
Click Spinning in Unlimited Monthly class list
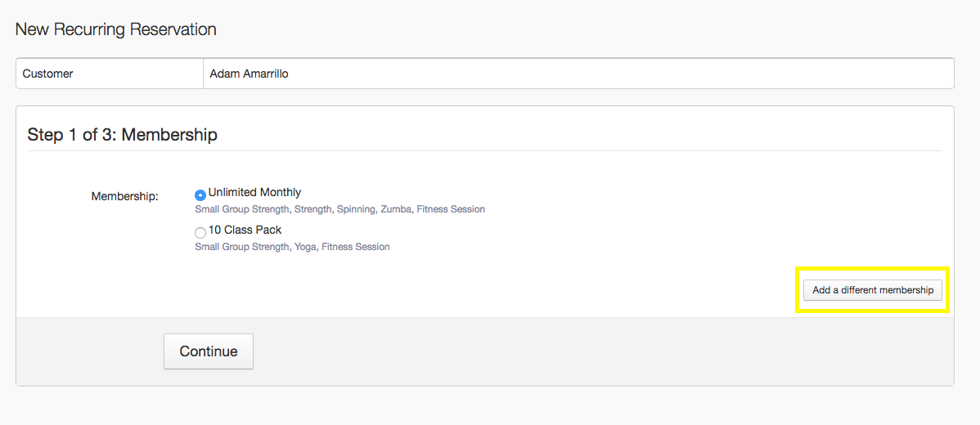click(356, 209)
